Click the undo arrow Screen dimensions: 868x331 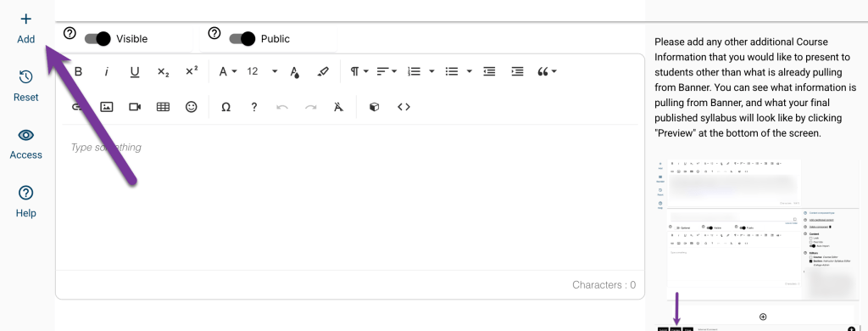tap(282, 107)
